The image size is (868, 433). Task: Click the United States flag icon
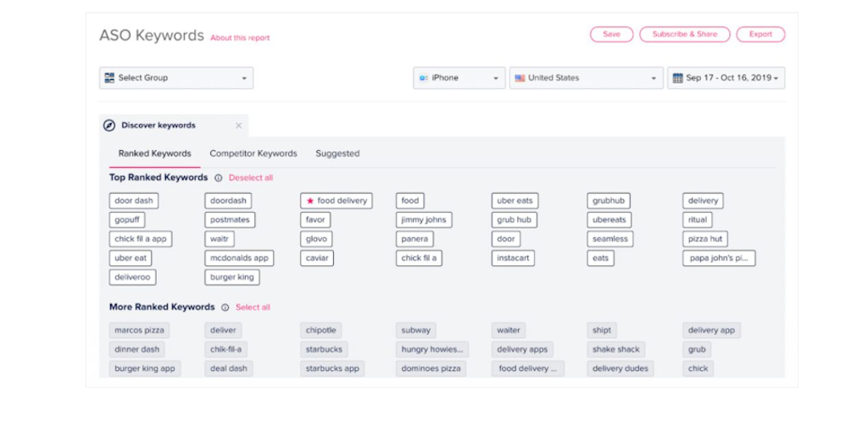(x=520, y=78)
